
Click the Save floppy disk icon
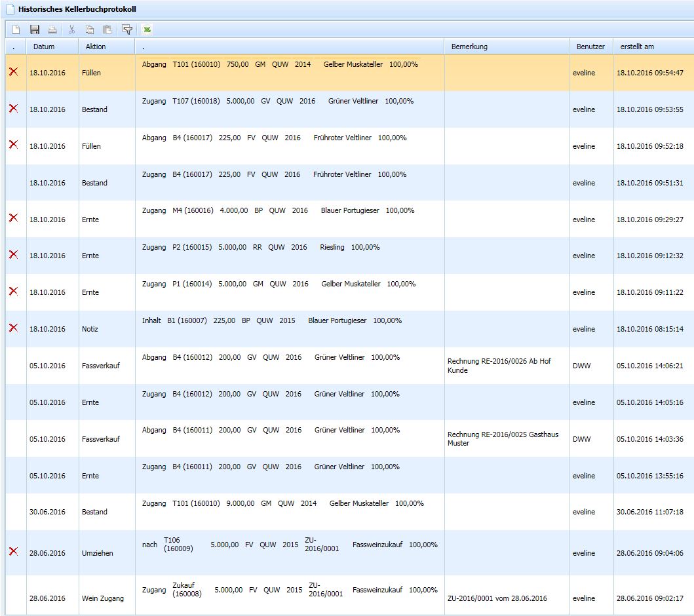(35, 29)
